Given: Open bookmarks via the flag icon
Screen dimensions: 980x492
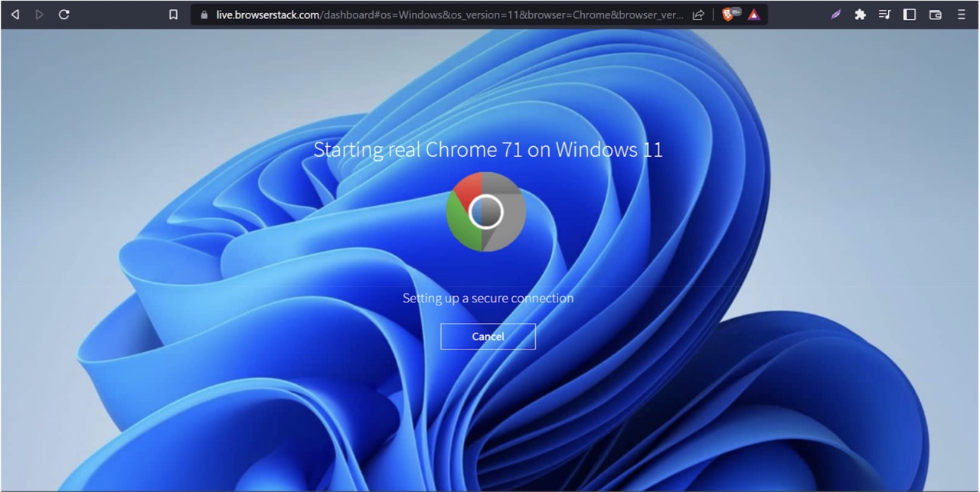Looking at the screenshot, I should point(173,14).
